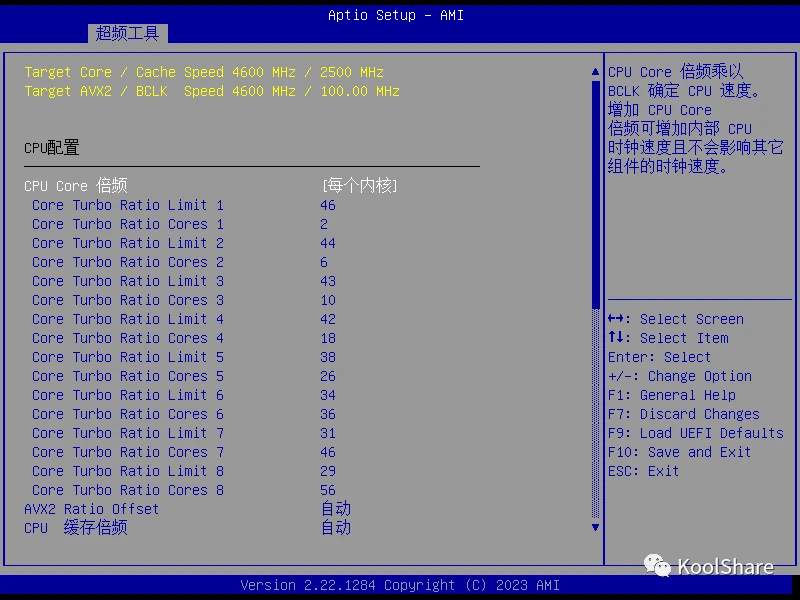Open CPU 缓存倍频 自动 value
The image size is (800, 600).
336,528
